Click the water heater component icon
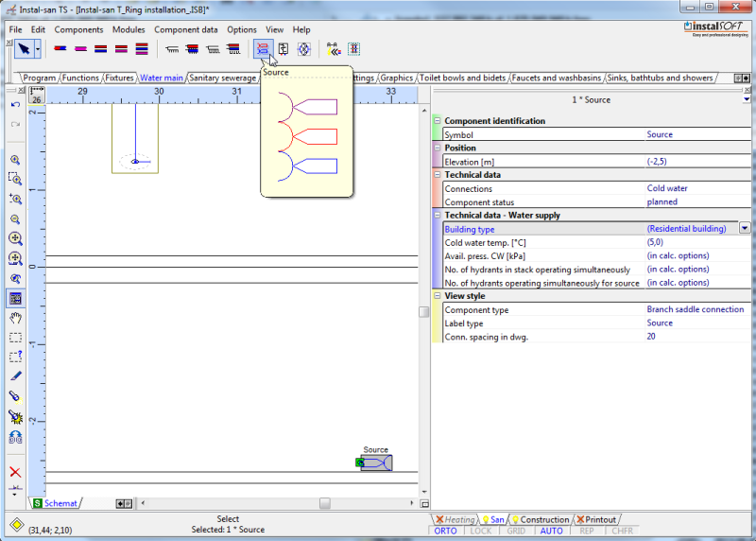This screenshot has height=541, width=756. click(x=283, y=49)
